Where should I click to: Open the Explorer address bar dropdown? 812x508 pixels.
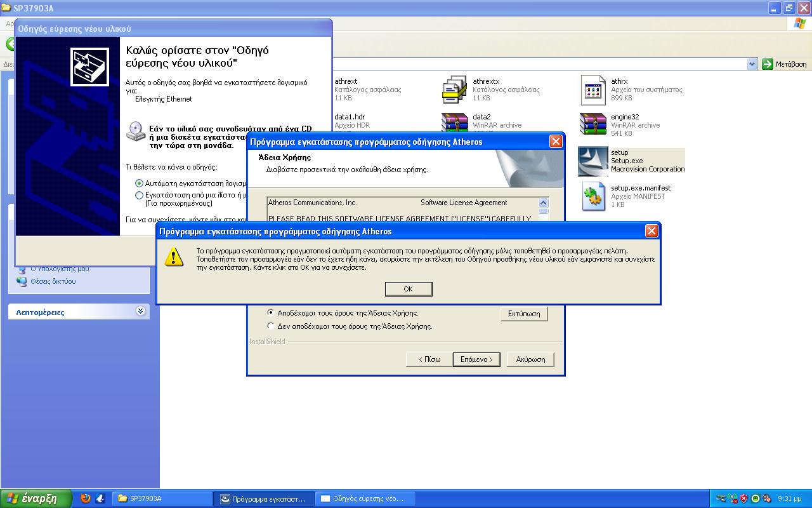(x=752, y=64)
